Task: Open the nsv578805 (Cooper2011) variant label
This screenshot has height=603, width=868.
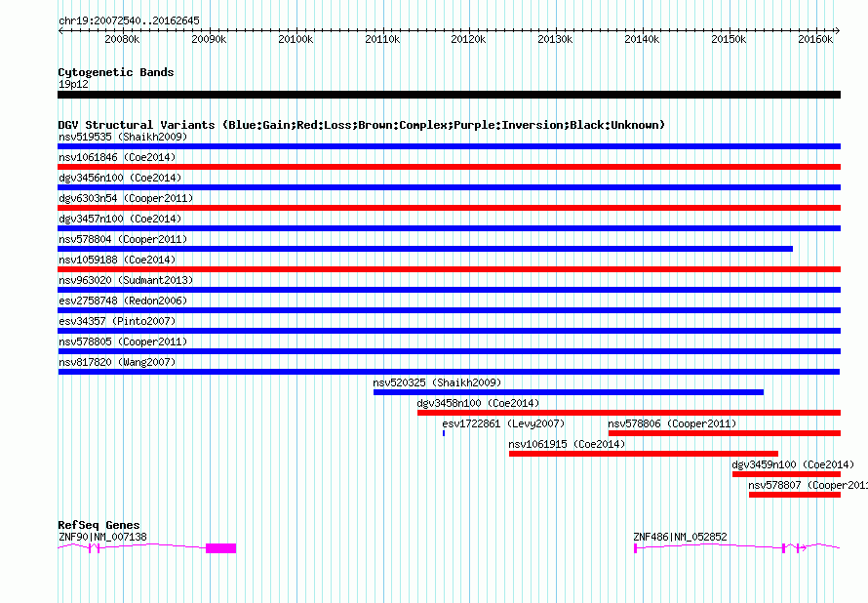Action: [x=123, y=342]
